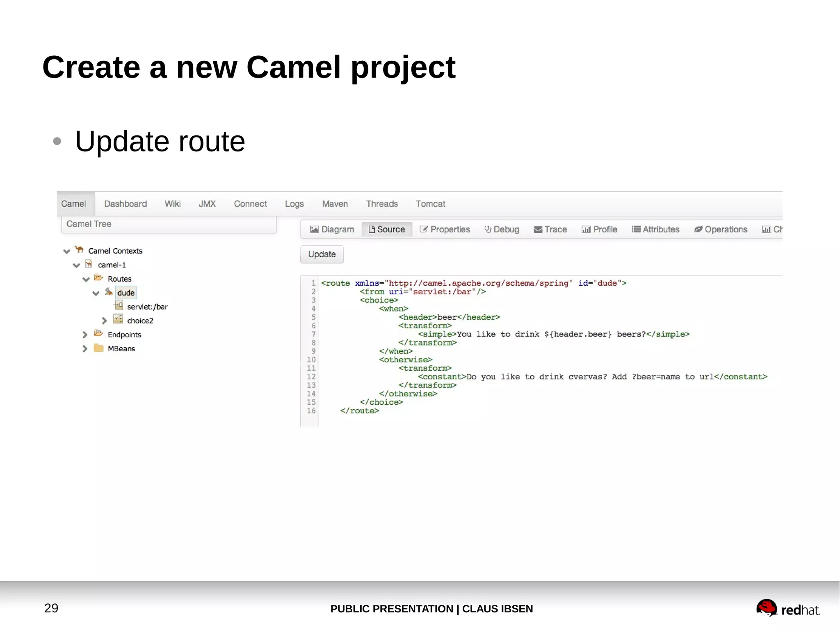840x630 pixels.
Task: Click the cut-off Chart tab icon
Action: (767, 229)
